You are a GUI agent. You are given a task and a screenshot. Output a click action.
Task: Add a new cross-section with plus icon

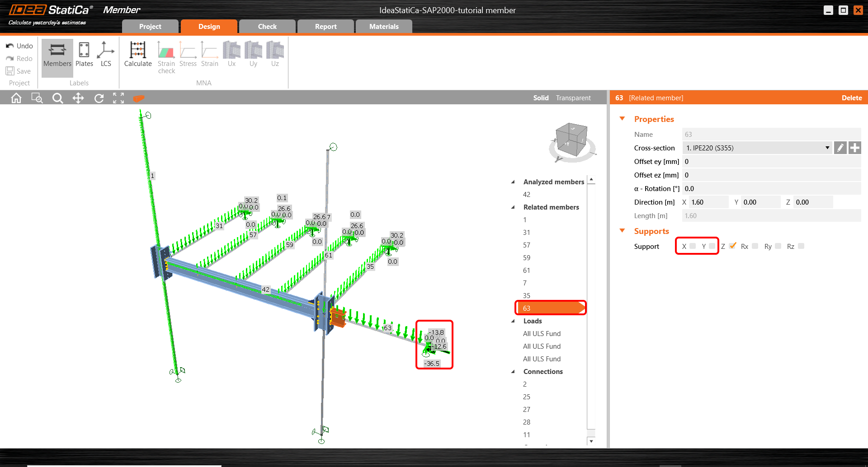coord(854,148)
